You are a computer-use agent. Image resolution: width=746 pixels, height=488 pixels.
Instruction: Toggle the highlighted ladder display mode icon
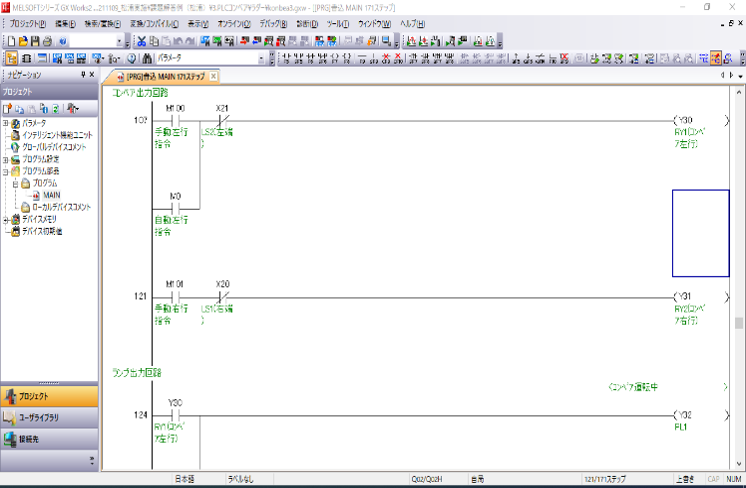(x=716, y=58)
